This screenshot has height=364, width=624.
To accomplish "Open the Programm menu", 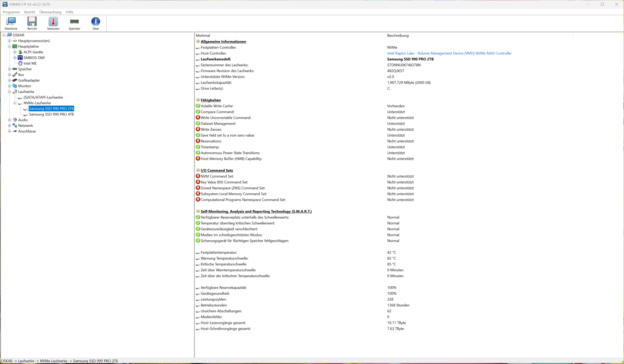I will (x=11, y=12).
